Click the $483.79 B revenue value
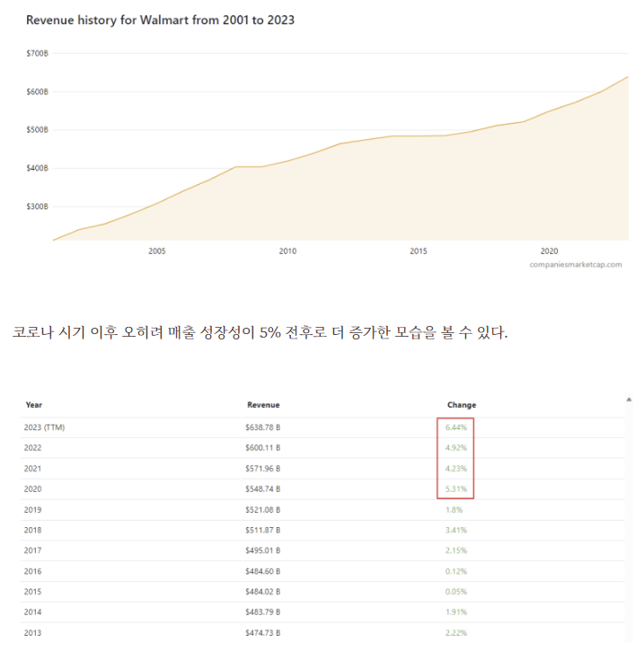This screenshot has width=644, height=660. 263,612
